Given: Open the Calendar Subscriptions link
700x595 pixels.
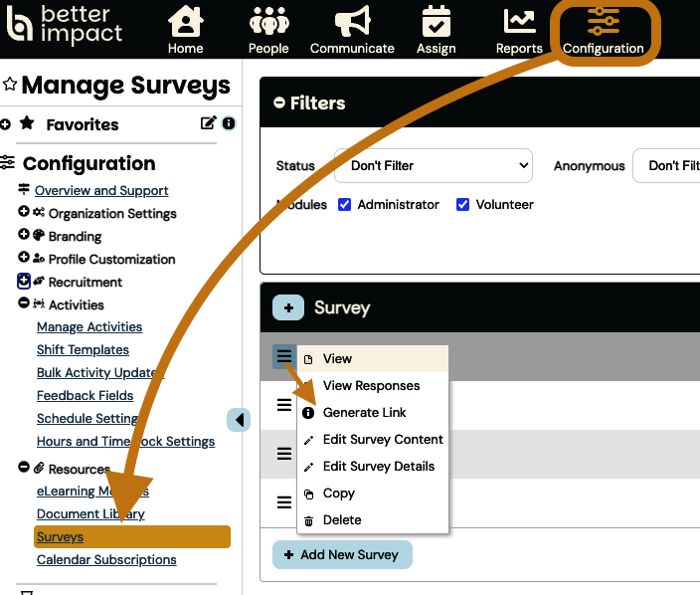Looking at the screenshot, I should [x=106, y=559].
